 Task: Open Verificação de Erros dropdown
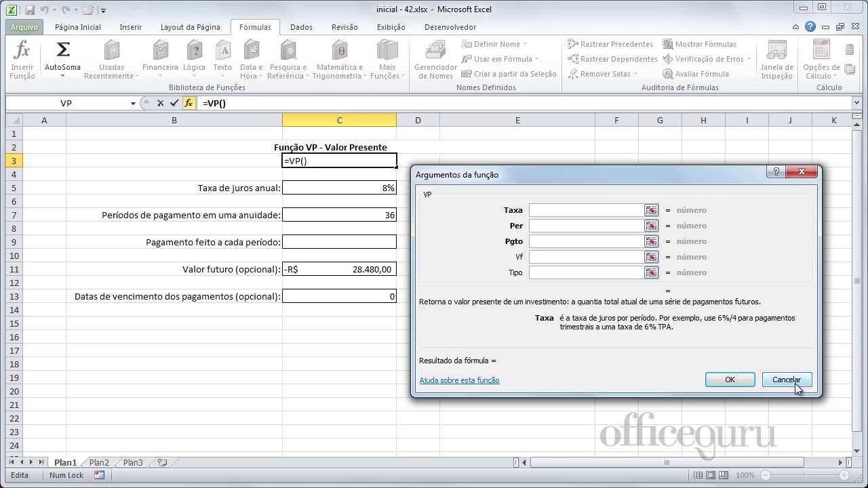point(749,59)
